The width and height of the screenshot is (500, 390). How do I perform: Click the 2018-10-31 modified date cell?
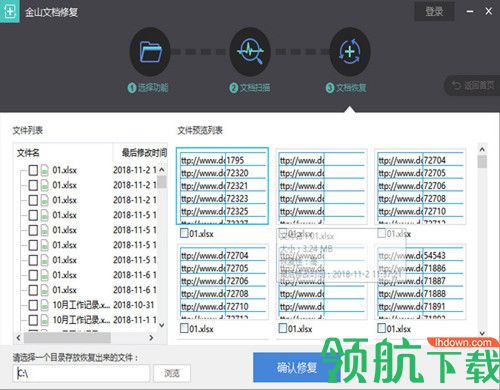pos(134,305)
